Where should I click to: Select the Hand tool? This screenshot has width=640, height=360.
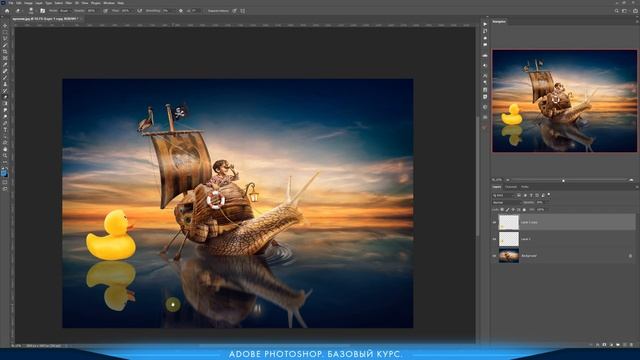(5, 148)
